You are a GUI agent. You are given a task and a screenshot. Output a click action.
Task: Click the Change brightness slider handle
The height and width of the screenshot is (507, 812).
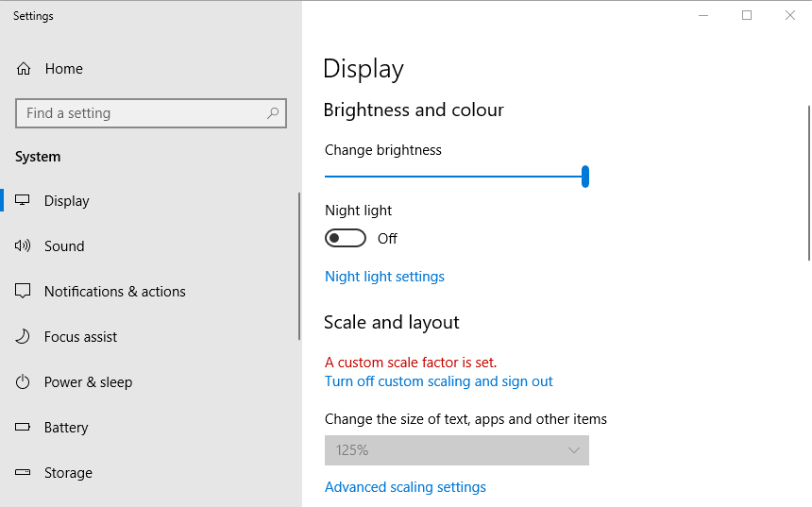pos(585,177)
